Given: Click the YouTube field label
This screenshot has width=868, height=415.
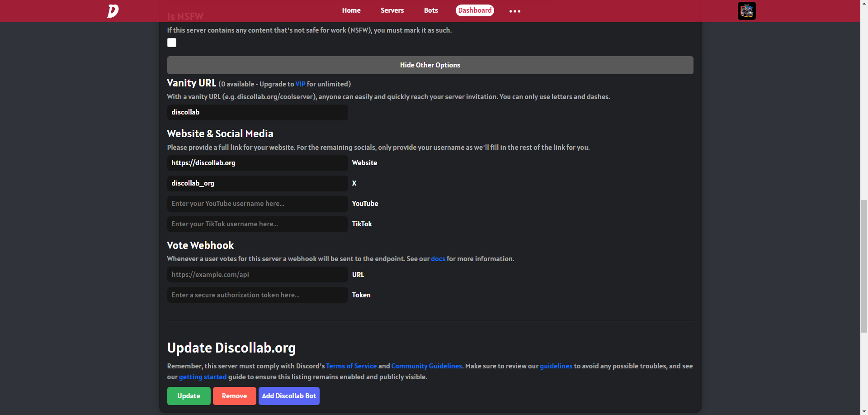Looking at the screenshot, I should [365, 204].
